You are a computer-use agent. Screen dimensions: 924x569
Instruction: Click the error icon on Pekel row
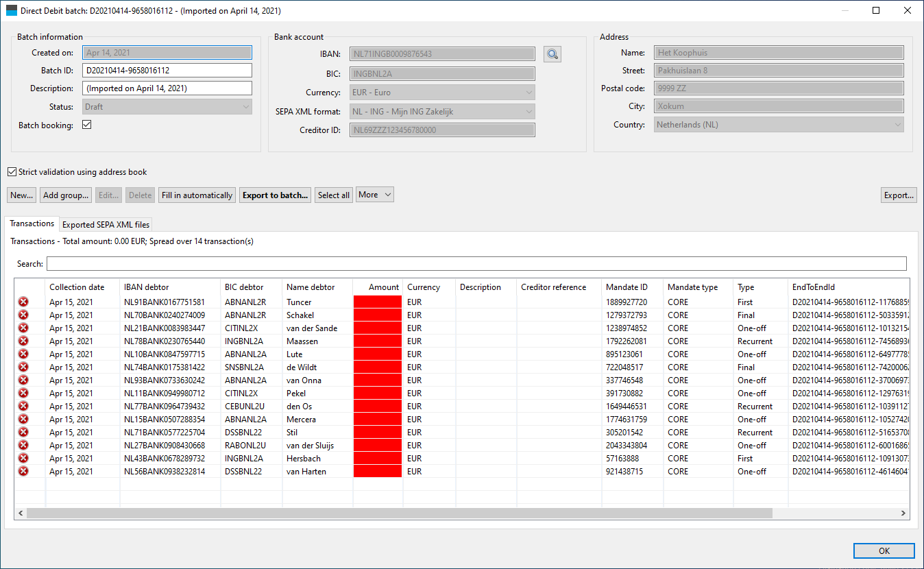tap(23, 393)
